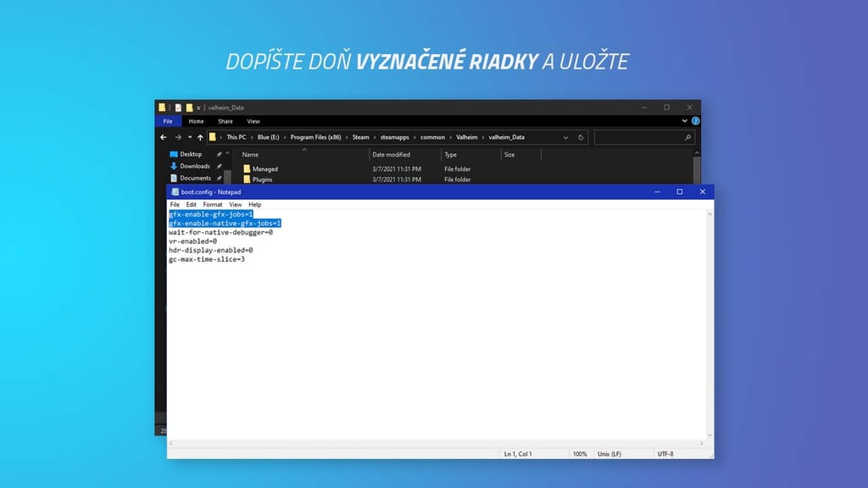The image size is (868, 488).
Task: Click the line vr-enabled=0
Action: click(192, 241)
